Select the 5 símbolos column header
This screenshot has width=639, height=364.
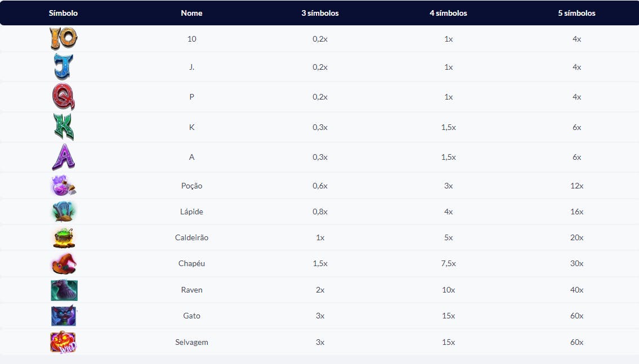[577, 13]
